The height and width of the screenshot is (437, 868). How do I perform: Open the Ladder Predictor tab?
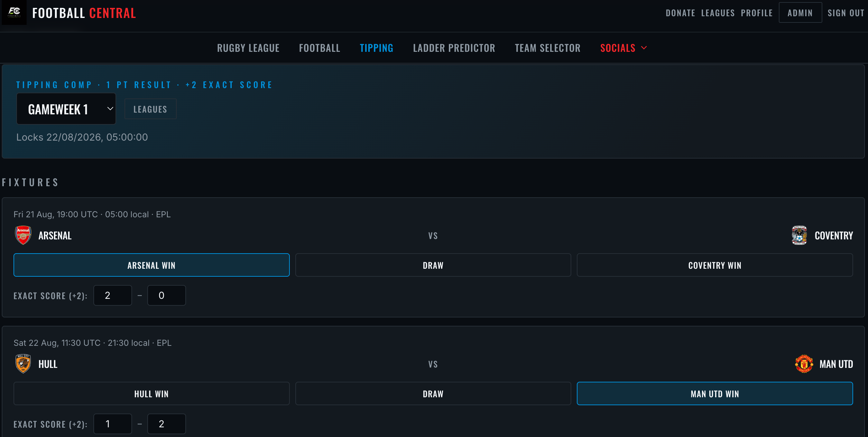tap(454, 48)
